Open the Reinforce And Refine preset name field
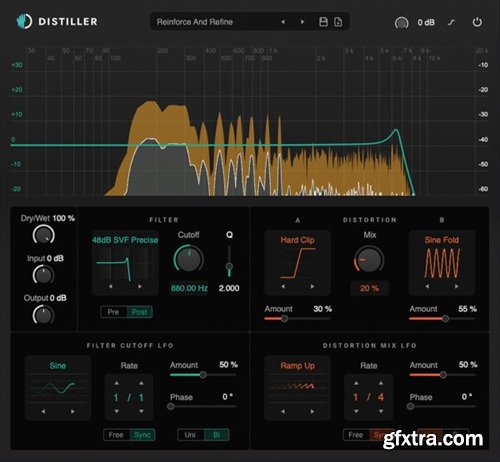The width and height of the screenshot is (500, 462). coord(195,22)
